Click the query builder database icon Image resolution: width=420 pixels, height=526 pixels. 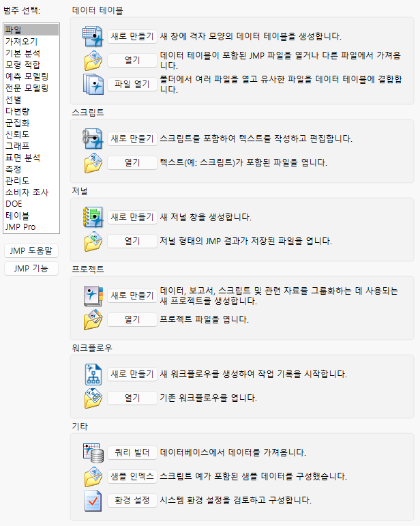click(93, 452)
